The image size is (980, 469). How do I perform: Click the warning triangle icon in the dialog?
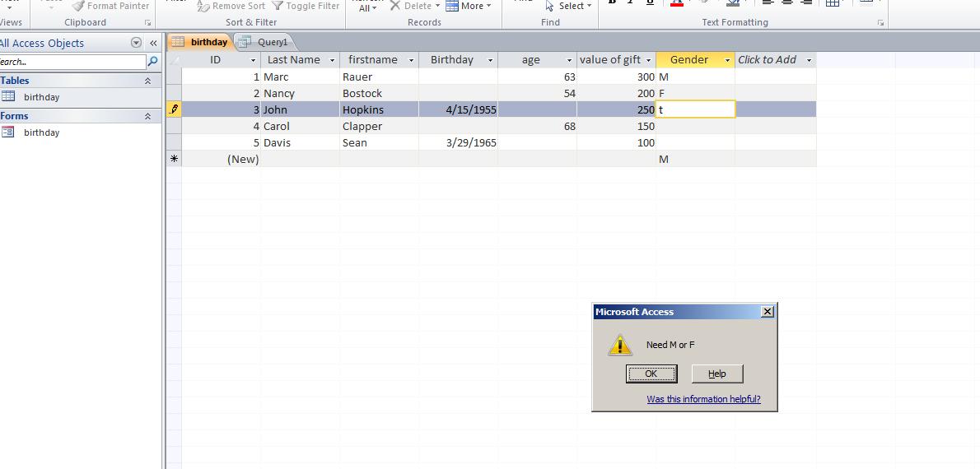click(x=620, y=345)
